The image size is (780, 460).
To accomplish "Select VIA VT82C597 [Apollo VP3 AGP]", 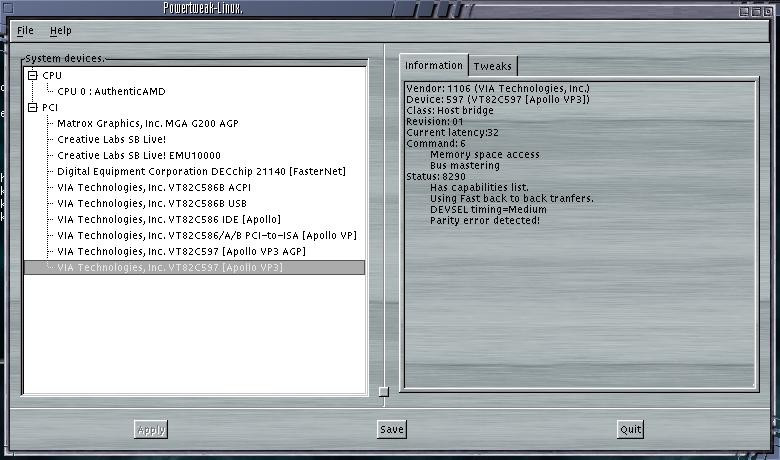I will [181, 251].
